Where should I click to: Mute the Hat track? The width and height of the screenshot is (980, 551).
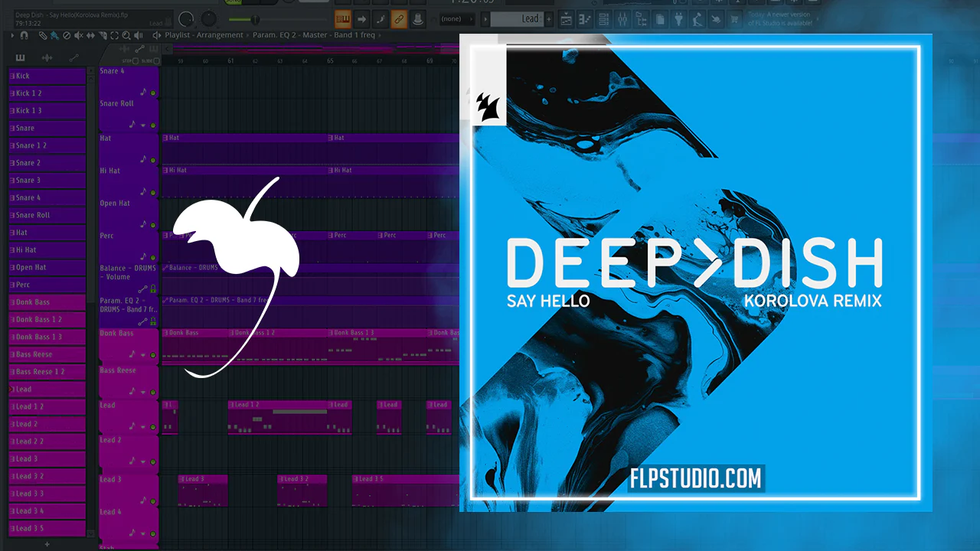[153, 159]
